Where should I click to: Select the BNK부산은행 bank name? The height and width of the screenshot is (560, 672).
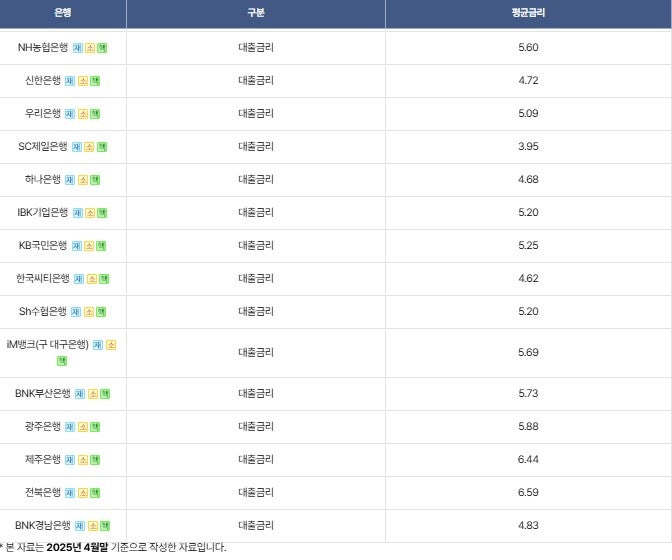[x=43, y=393]
